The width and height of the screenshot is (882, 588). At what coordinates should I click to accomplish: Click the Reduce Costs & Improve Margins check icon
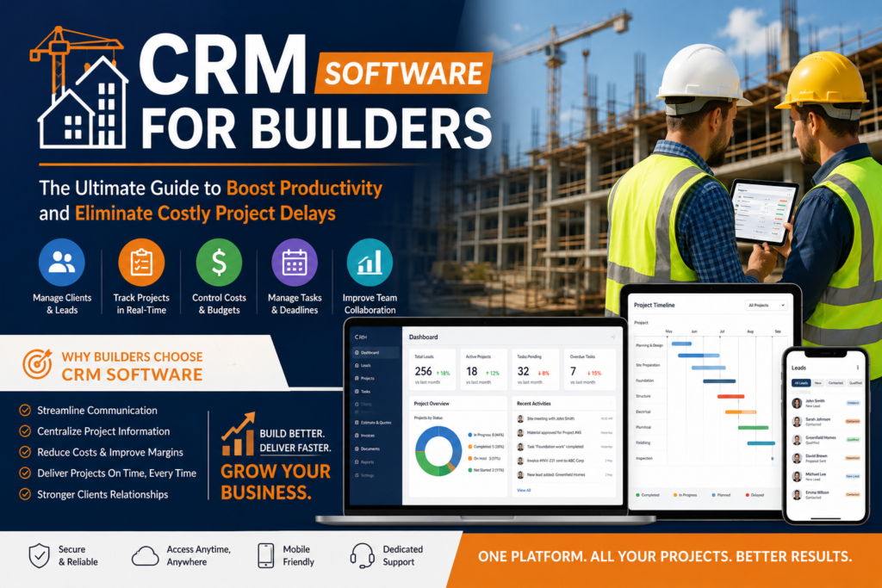click(25, 452)
